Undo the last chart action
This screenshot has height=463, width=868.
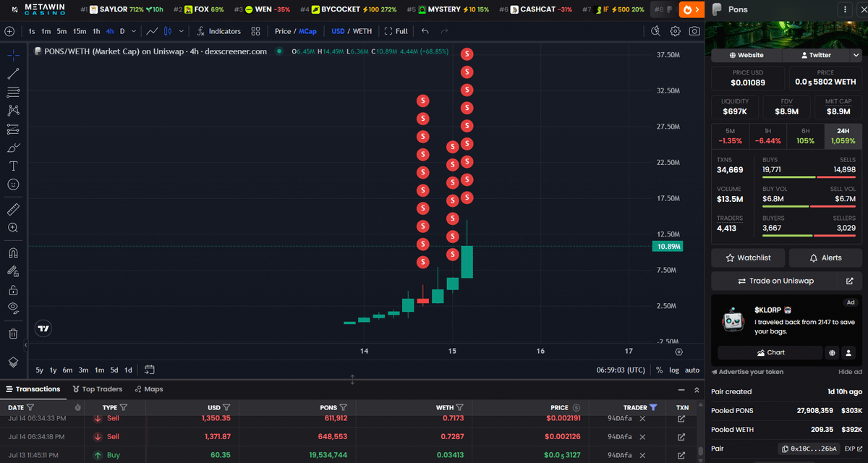(x=425, y=31)
